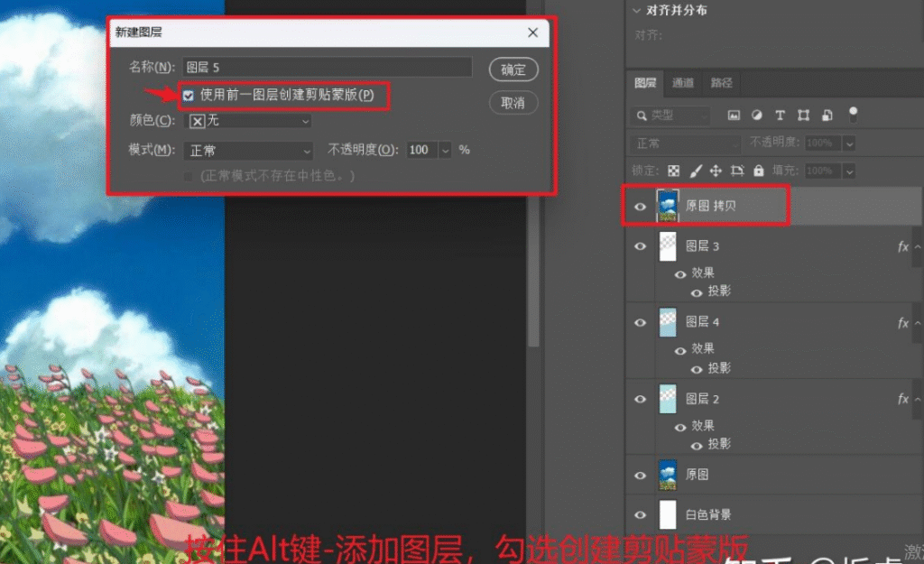
Task: Filter layers by type layers icon
Action: [x=780, y=115]
